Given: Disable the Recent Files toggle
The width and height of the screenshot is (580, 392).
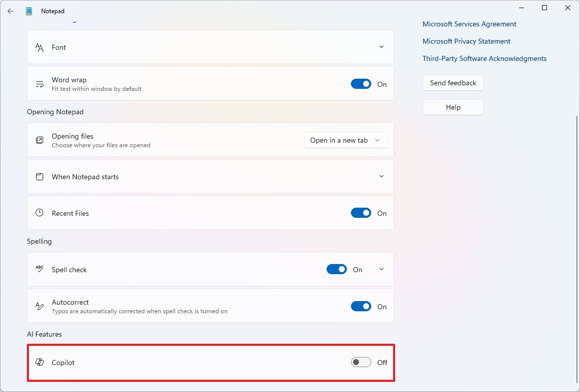Looking at the screenshot, I should (x=361, y=213).
